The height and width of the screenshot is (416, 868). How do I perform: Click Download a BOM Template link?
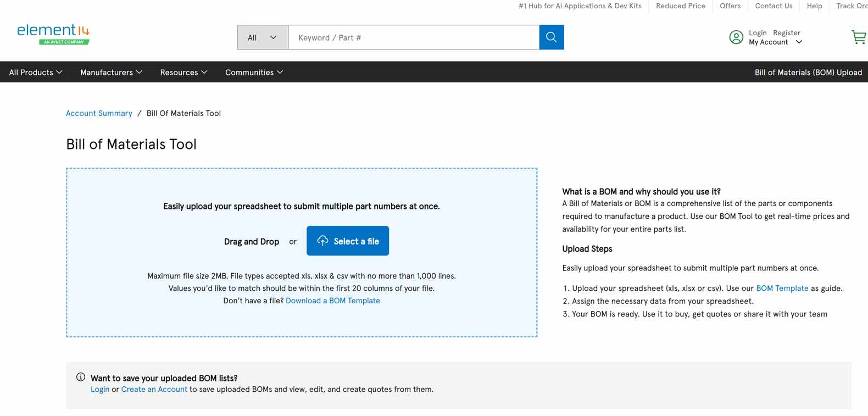(332, 301)
